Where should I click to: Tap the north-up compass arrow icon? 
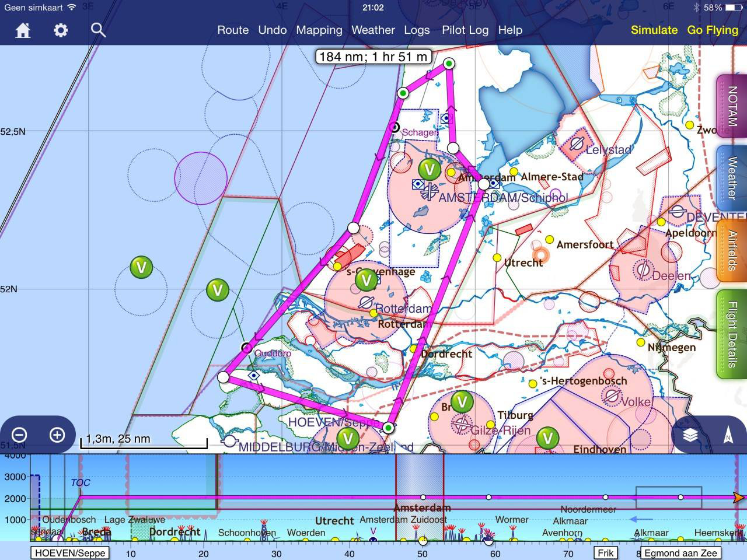click(x=728, y=436)
